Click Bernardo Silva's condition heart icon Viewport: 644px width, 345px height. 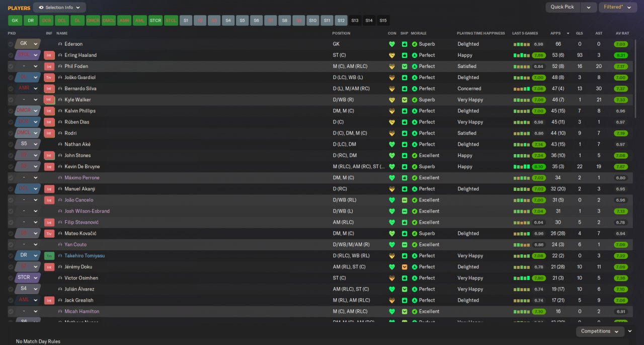pos(392,89)
